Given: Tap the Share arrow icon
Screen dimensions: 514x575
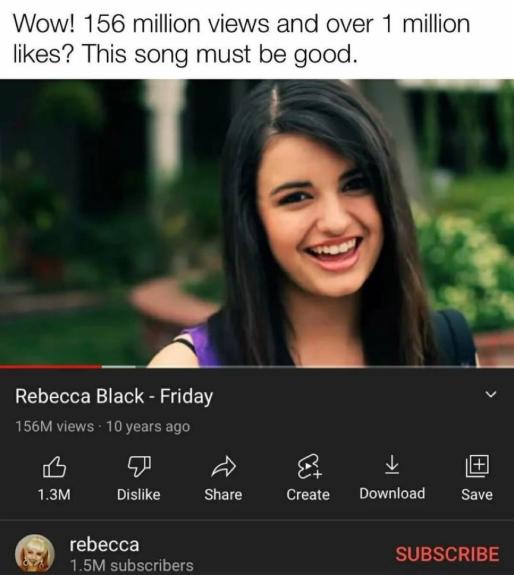Looking at the screenshot, I should (223, 466).
